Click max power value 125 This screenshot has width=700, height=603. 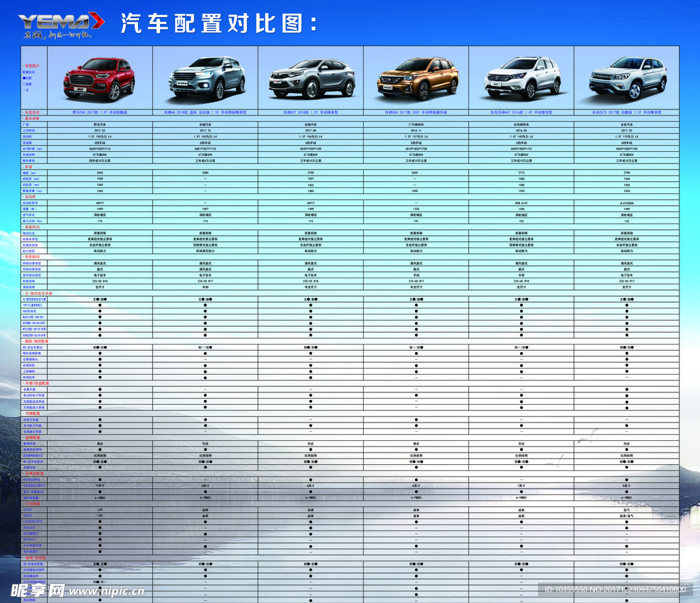pos(627,221)
